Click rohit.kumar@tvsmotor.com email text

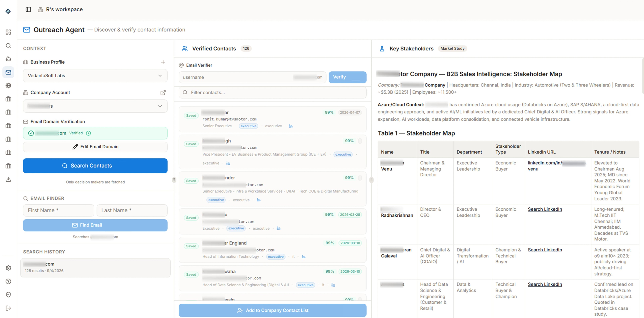[229, 119]
